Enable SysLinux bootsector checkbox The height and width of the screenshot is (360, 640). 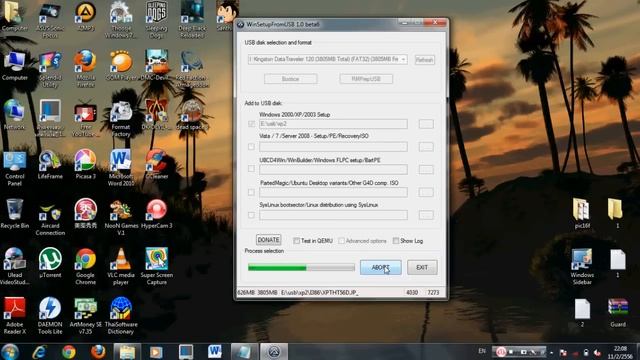pos(251,215)
